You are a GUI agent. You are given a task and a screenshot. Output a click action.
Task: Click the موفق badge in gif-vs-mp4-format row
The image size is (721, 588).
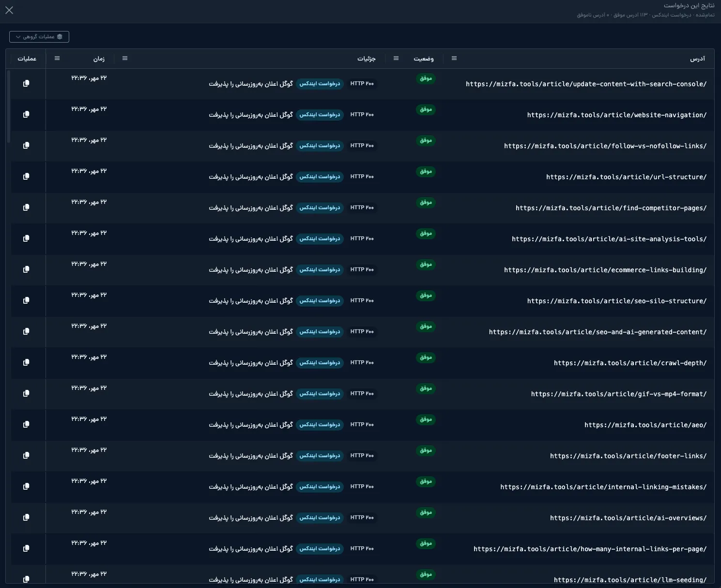pos(426,388)
